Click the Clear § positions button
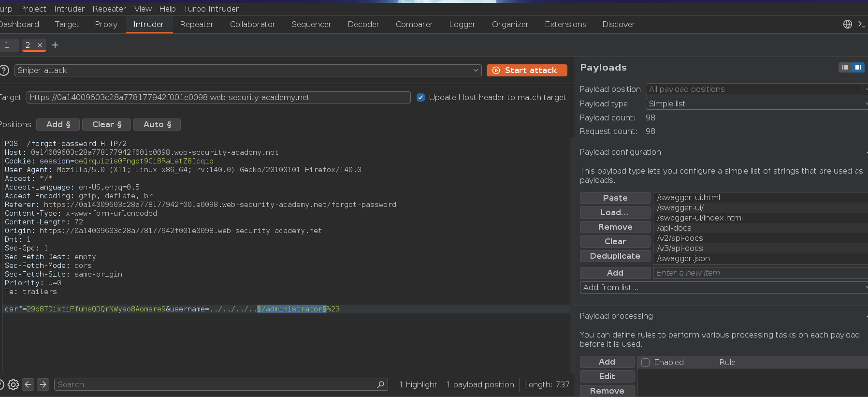This screenshot has height=397, width=868. (x=107, y=124)
